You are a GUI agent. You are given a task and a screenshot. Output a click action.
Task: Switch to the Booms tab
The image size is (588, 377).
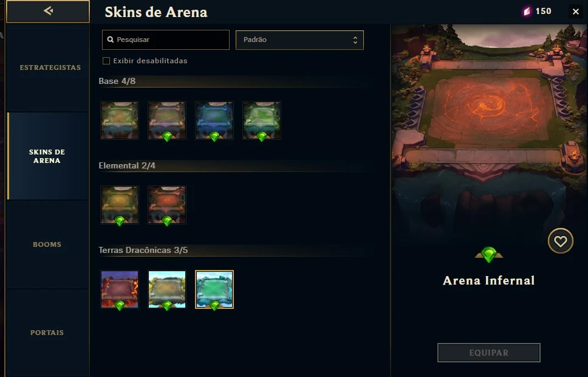click(47, 244)
